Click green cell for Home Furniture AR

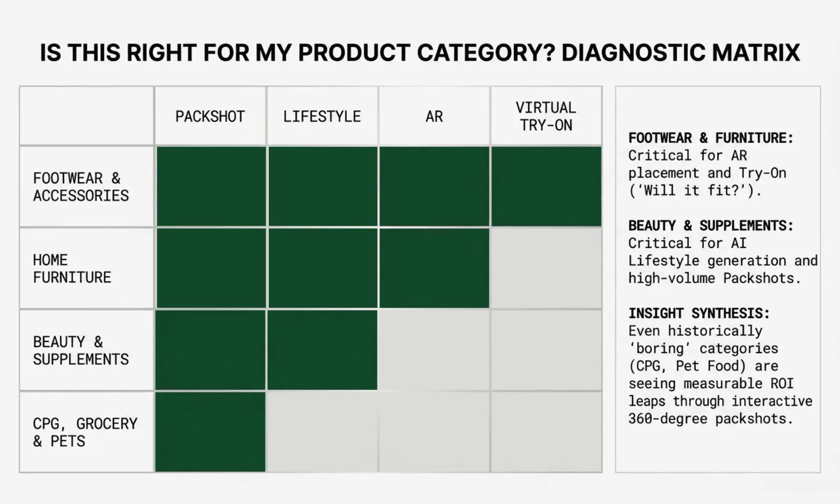(434, 268)
